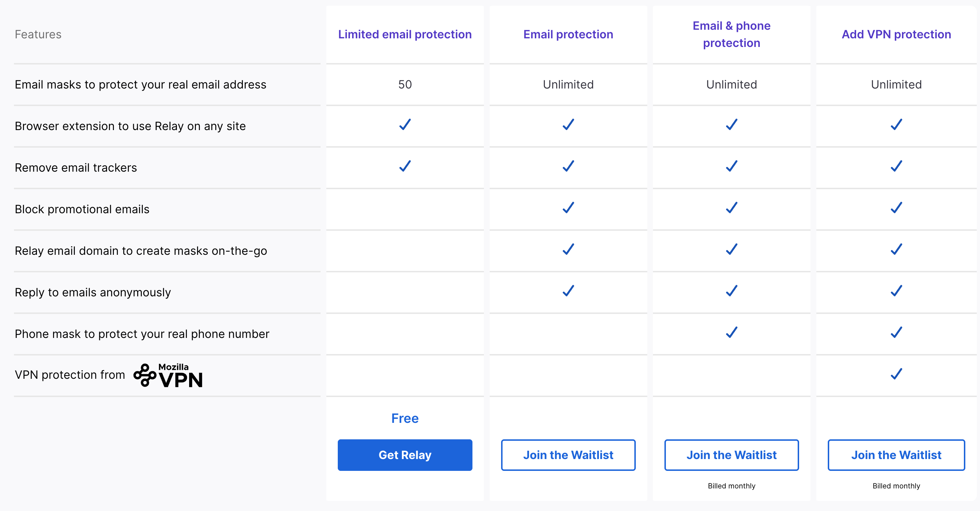Click Relay email domain checkmark in VPN column
The height and width of the screenshot is (511, 980).
click(x=896, y=249)
